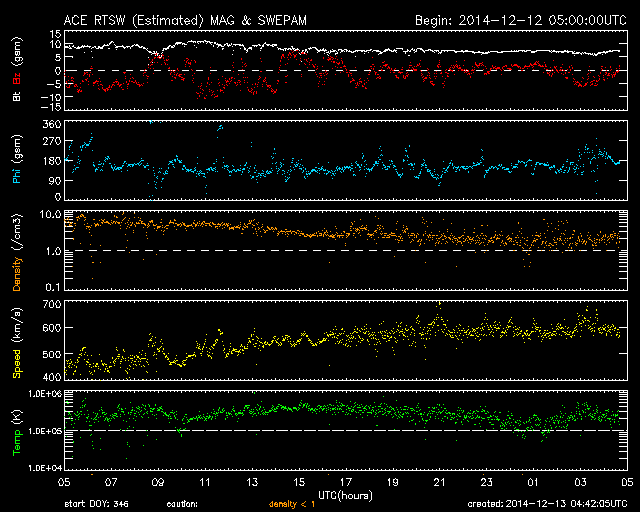Click the '360' tick on Phi axis
Viewport: 640px width, 512px height.
(52, 124)
